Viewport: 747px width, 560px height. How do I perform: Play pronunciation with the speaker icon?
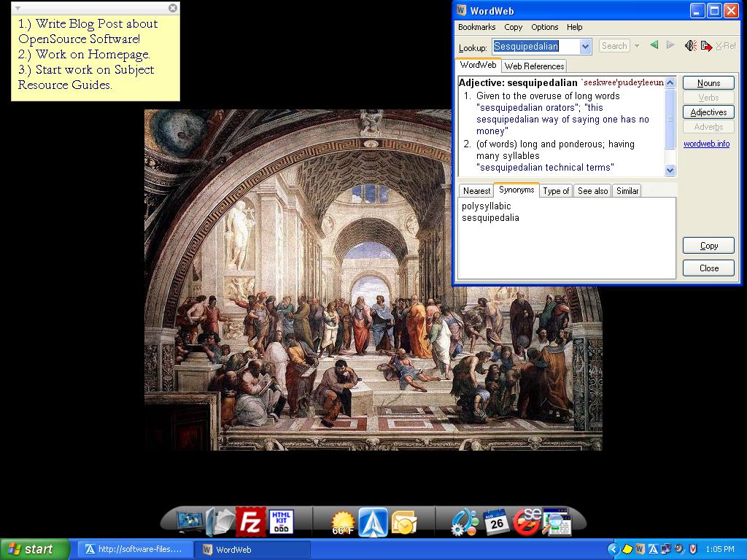click(x=691, y=46)
